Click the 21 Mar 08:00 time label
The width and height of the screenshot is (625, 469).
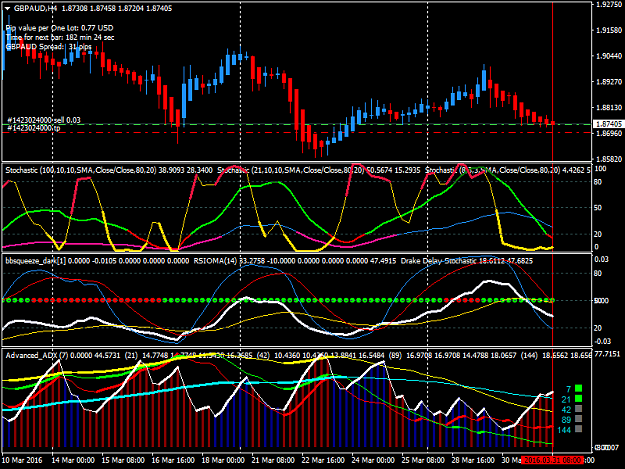pos(273,460)
